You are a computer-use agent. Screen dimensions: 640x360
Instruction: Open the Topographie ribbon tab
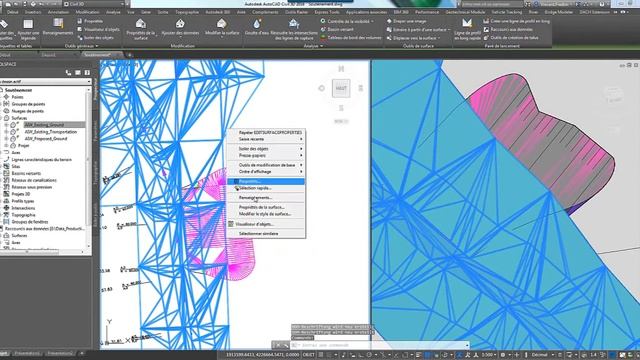tap(187, 12)
